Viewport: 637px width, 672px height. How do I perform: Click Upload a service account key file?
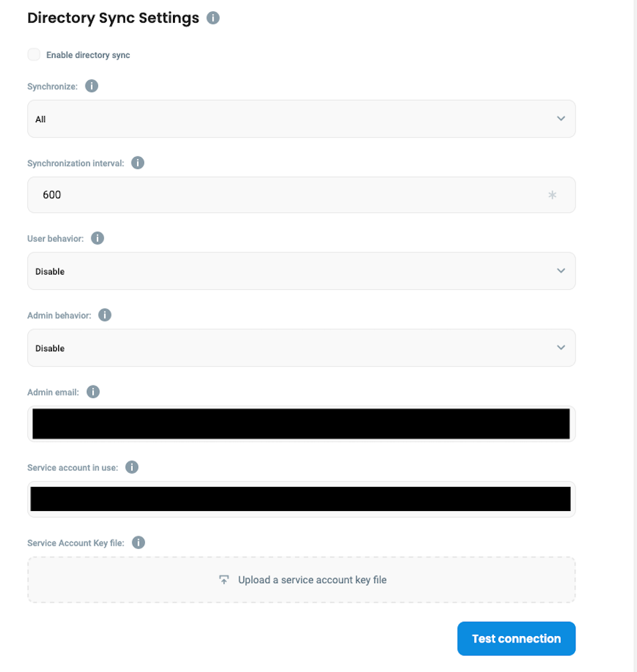(x=312, y=580)
